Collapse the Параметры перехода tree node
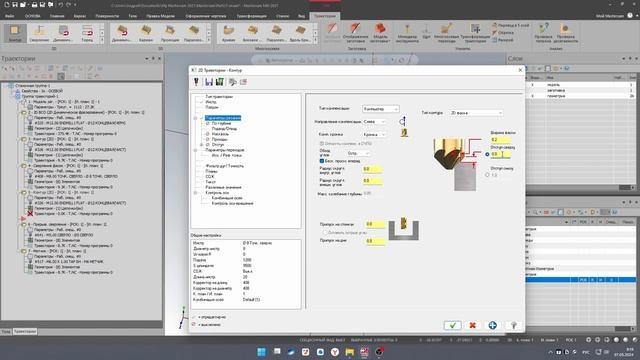The image size is (640, 360). click(x=195, y=150)
